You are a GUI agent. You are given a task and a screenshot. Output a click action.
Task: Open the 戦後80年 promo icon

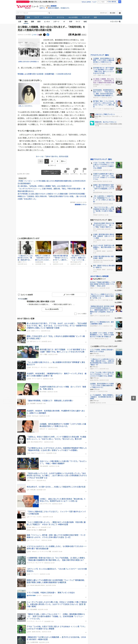click(x=92, y=123)
